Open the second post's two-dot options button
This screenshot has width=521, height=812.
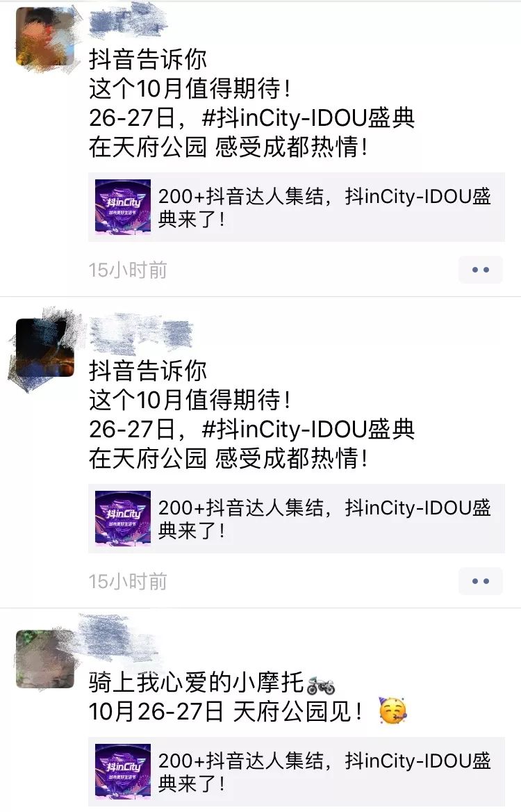pos(480,581)
